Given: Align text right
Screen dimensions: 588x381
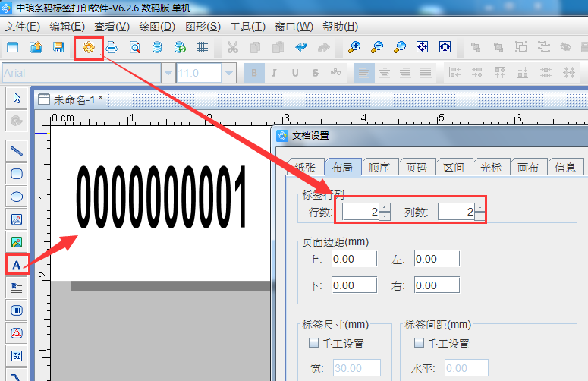Looking at the screenshot, I should (x=405, y=73).
